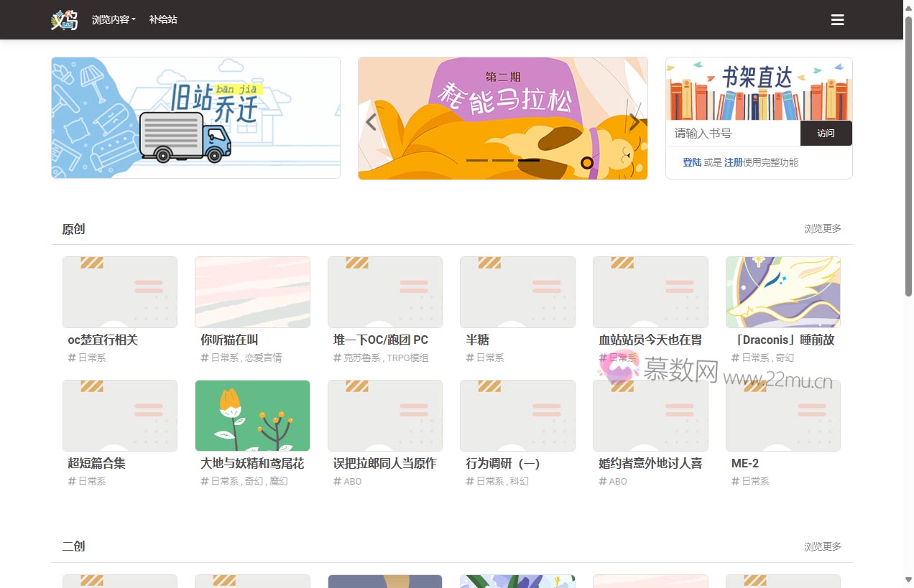Open the hamburger menu icon
Image resolution: width=914 pixels, height=588 pixels.
tap(837, 20)
